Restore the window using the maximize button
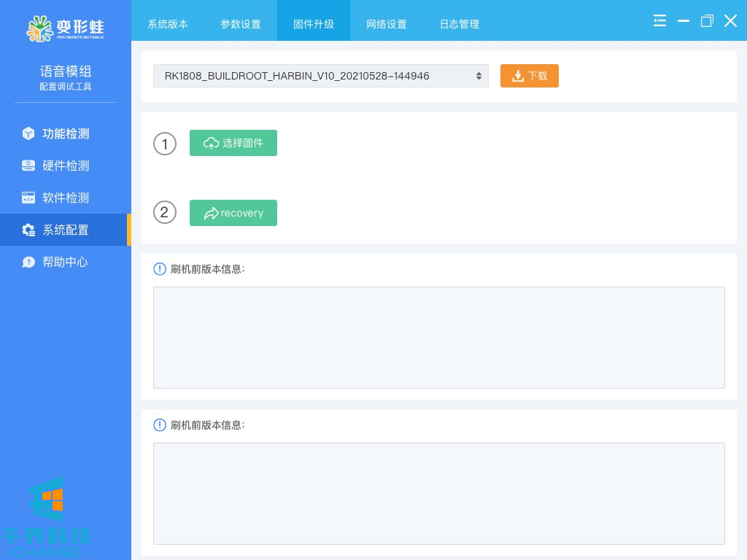The height and width of the screenshot is (560, 747). point(706,21)
